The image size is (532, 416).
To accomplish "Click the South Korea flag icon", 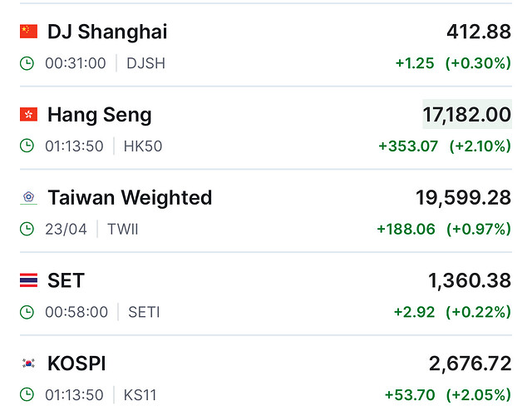I will tap(28, 364).
